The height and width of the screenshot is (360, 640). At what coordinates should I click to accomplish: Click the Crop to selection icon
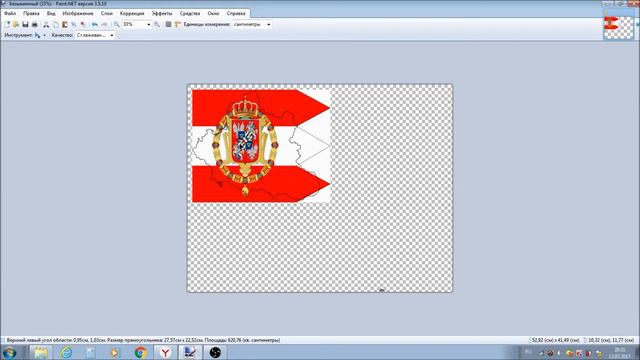tap(74, 24)
